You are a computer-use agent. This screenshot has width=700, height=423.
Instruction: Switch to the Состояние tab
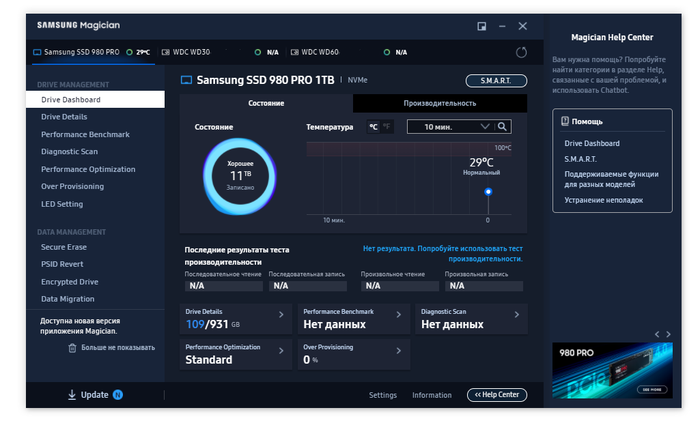[x=266, y=103]
